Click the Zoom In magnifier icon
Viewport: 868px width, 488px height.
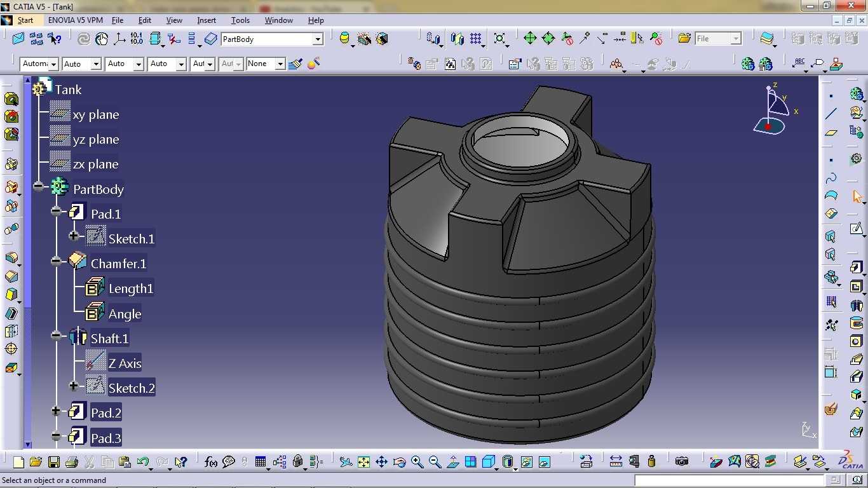pos(417,462)
